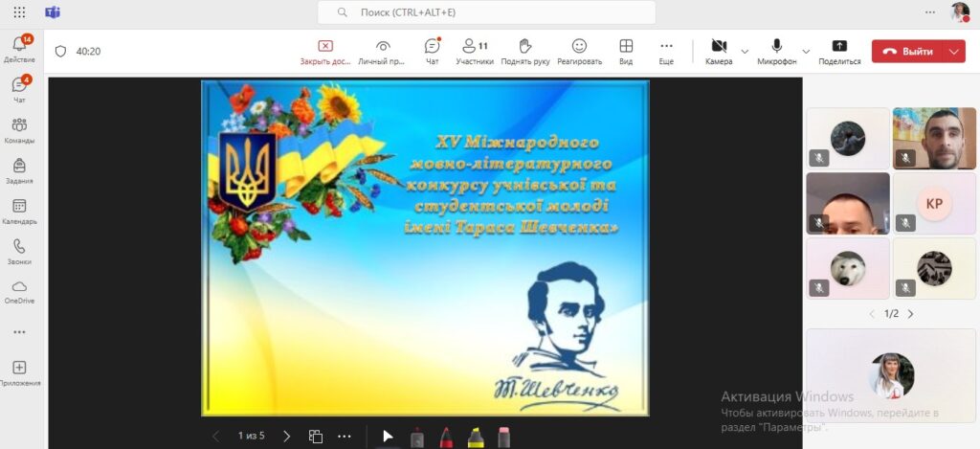This screenshot has width=980, height=449.
Task: Toggle private viewing mode (Личный просмотр)
Action: 383,51
